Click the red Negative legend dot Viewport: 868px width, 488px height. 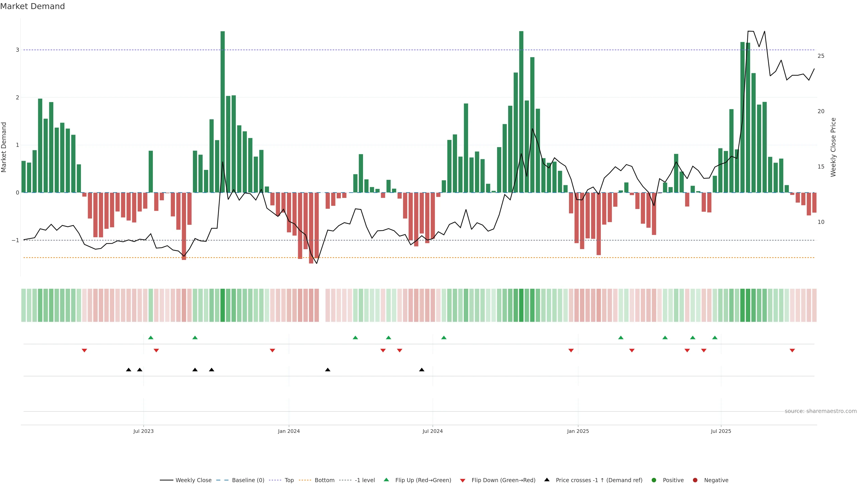point(695,480)
